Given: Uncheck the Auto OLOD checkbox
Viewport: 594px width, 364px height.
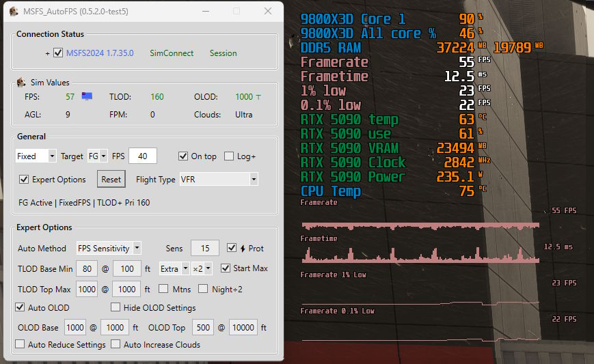Looking at the screenshot, I should (20, 307).
